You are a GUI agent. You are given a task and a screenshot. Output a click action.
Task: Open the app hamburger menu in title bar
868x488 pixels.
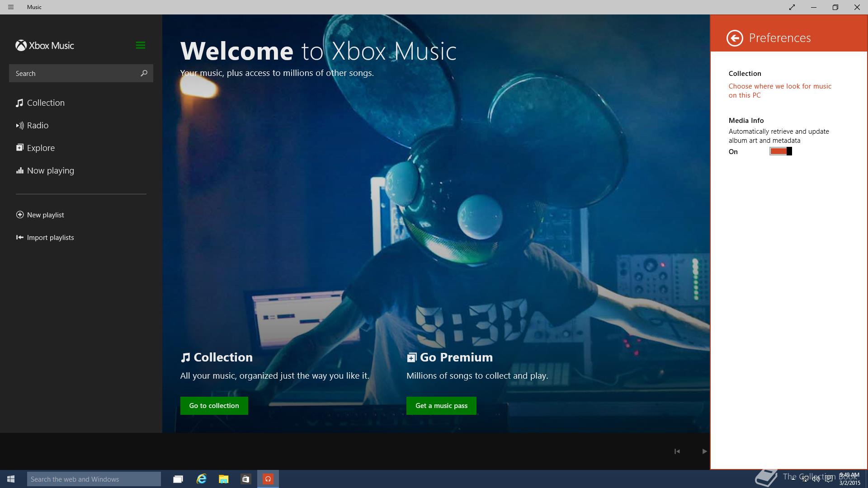[x=11, y=7]
